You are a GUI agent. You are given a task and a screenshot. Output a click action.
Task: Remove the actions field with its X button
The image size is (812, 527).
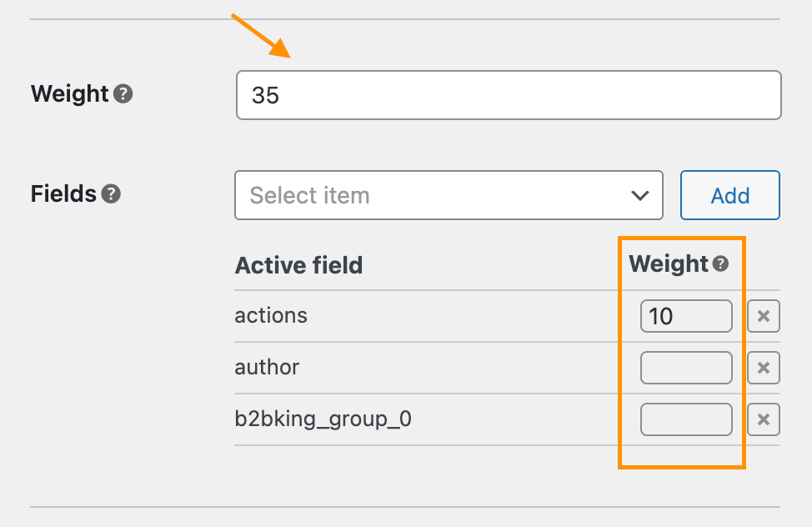764,316
